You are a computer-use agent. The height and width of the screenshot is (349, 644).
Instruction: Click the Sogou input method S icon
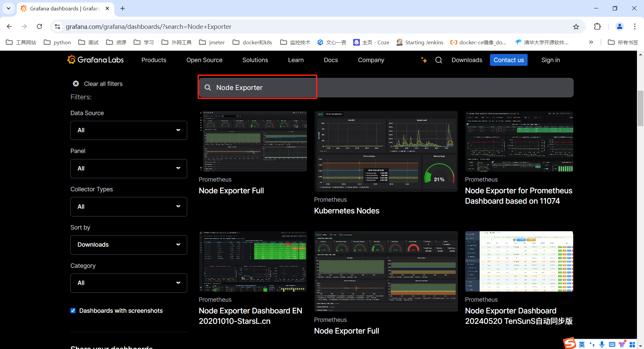pyautogui.click(x=570, y=343)
